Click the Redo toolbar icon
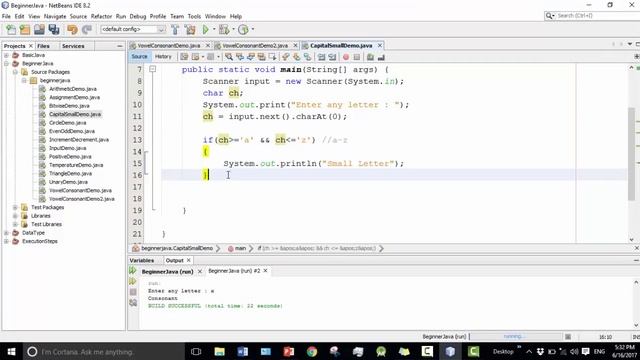640x360 pixels. coord(87,29)
